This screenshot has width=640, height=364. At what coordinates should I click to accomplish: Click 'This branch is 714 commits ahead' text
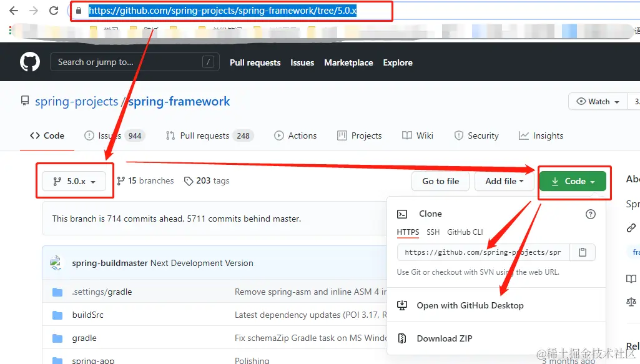(176, 219)
